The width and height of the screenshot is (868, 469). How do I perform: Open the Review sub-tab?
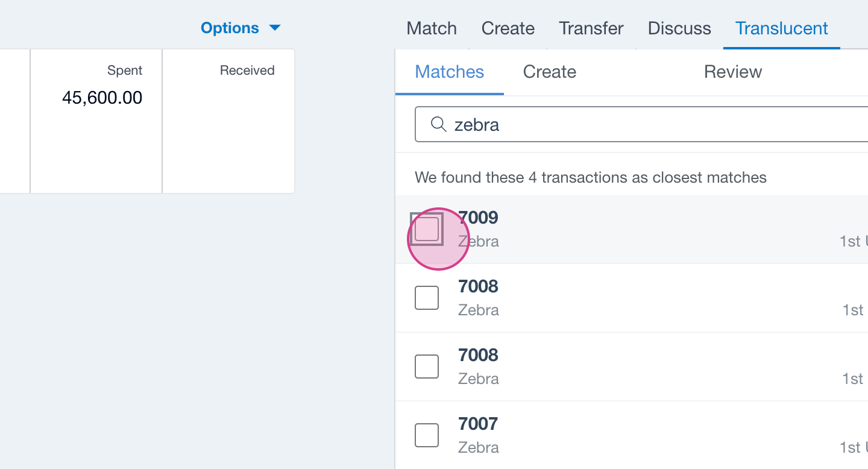(733, 72)
